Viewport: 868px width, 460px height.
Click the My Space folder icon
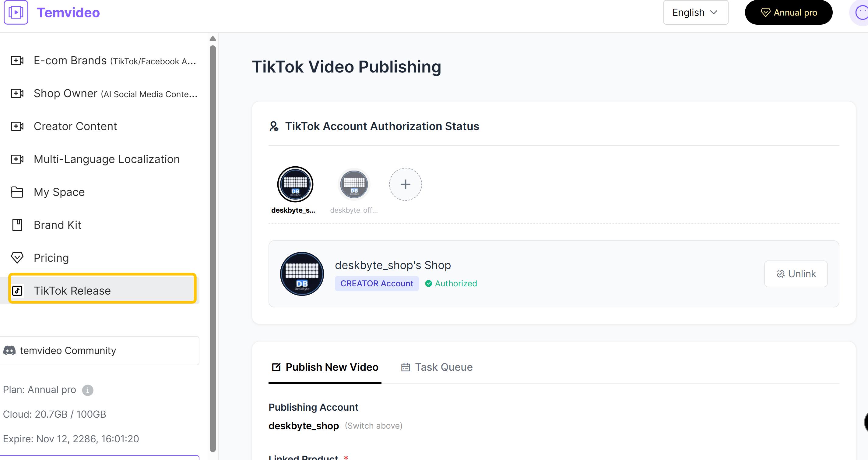click(x=17, y=192)
